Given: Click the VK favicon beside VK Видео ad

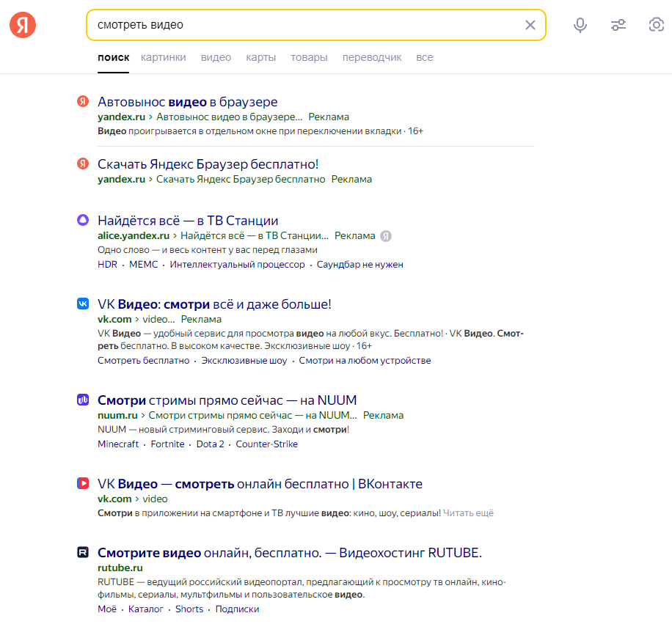Looking at the screenshot, I should coord(83,304).
